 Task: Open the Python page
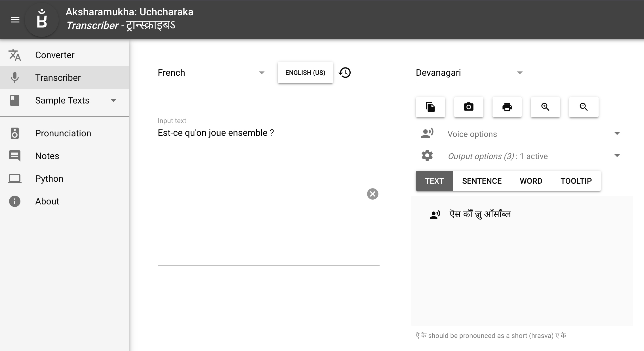click(65, 179)
